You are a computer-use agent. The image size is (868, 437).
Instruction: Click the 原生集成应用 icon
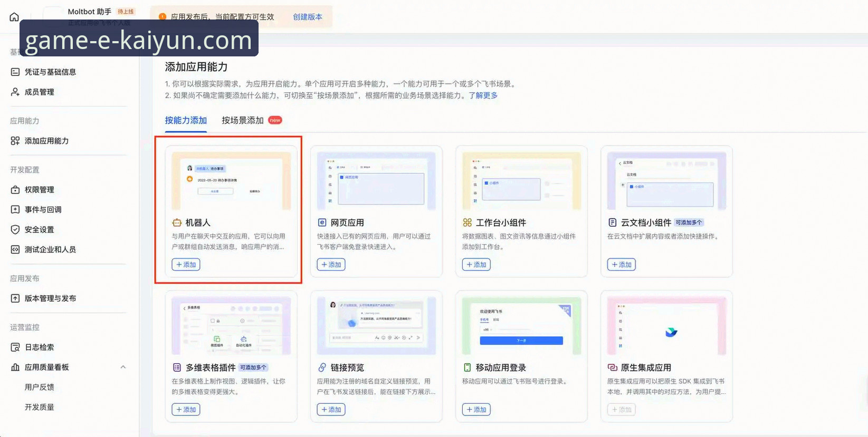point(612,367)
